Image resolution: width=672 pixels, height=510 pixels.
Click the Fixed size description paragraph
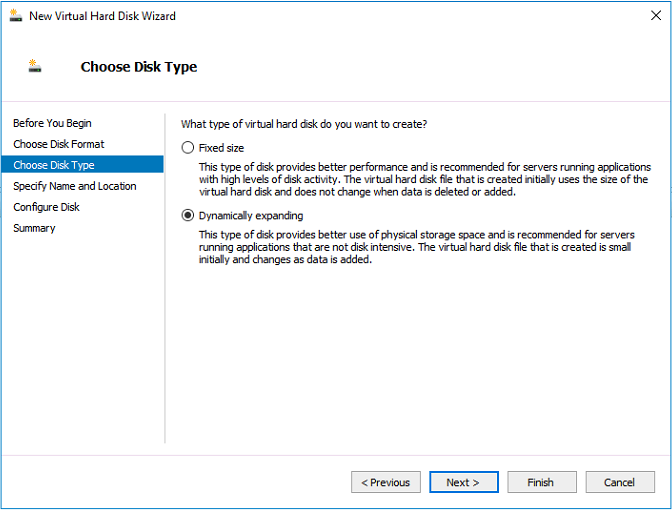coord(425,179)
